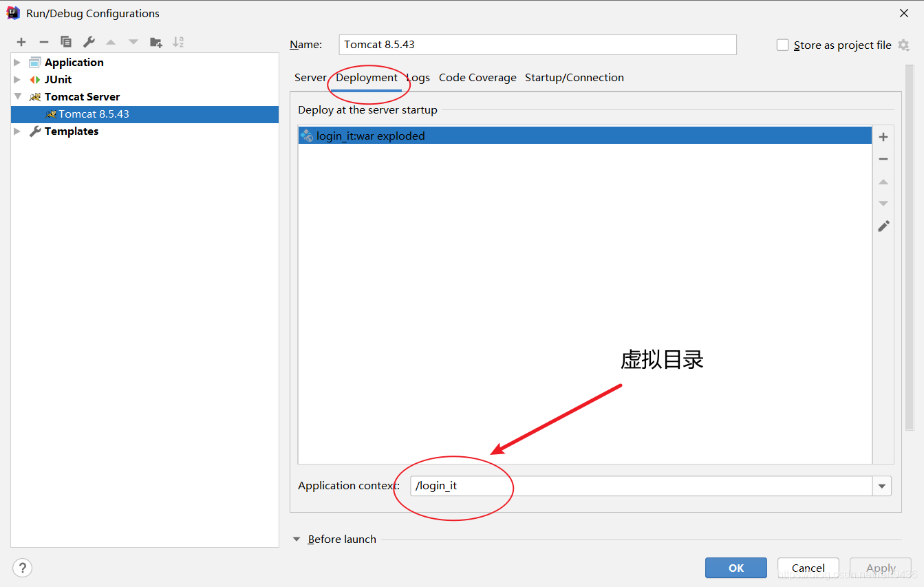This screenshot has height=587, width=924.
Task: Remove selected configuration with minus icon
Action: click(x=43, y=42)
